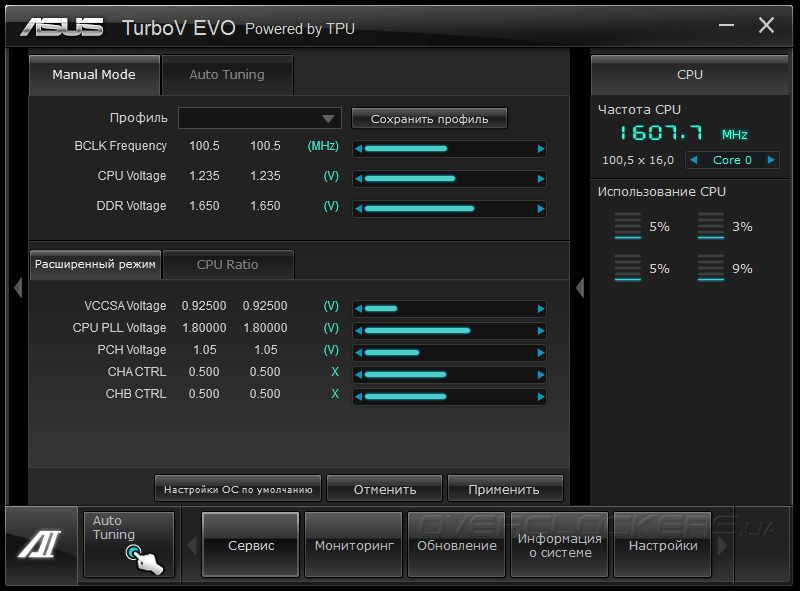Click the PCH Voltage slider bar
800x591 pixels.
[x=449, y=353]
